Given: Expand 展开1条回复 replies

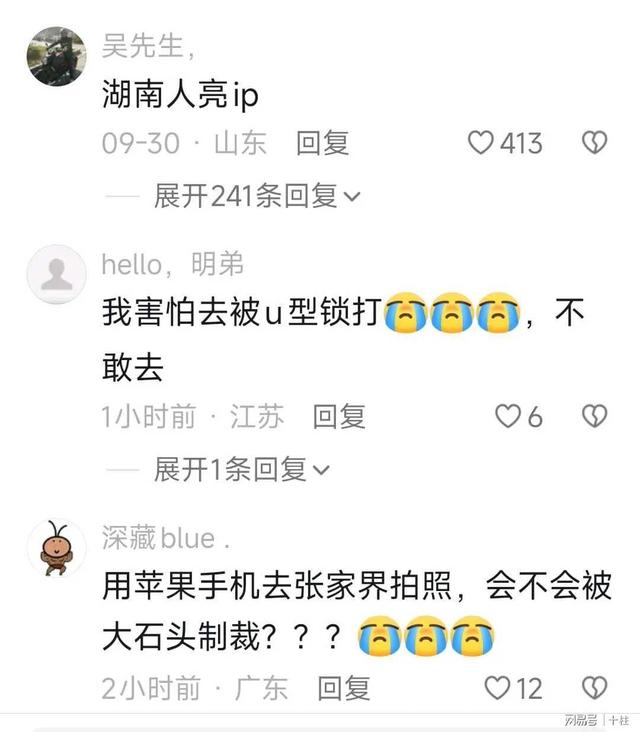Looking at the screenshot, I should pos(241,469).
